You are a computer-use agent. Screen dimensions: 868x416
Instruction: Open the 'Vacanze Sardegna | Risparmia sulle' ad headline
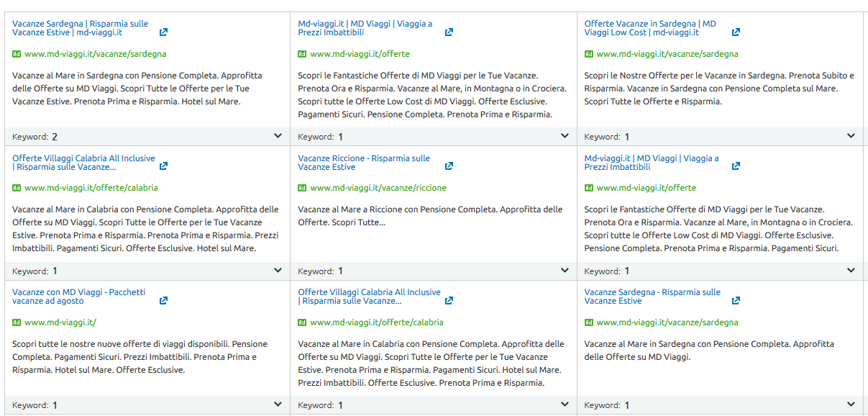tap(80, 28)
